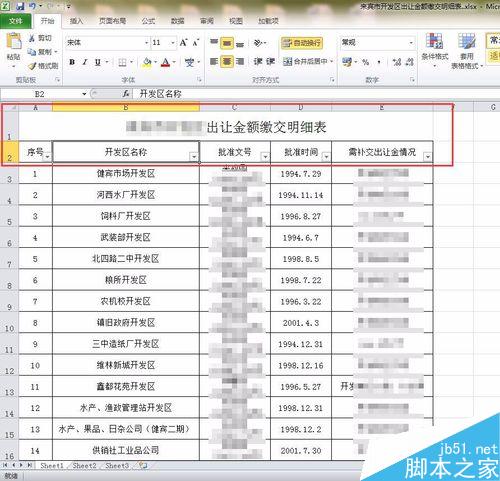Screen dimensions: 500x481
Task: Click the font color red A button
Action: [166, 62]
